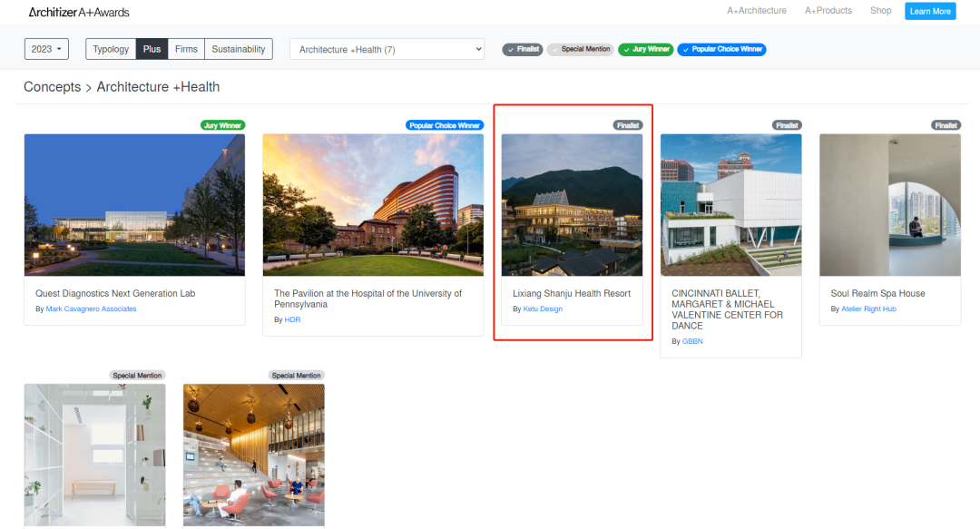The width and height of the screenshot is (980, 529).
Task: Open the 2023 year dropdown
Action: tap(46, 49)
